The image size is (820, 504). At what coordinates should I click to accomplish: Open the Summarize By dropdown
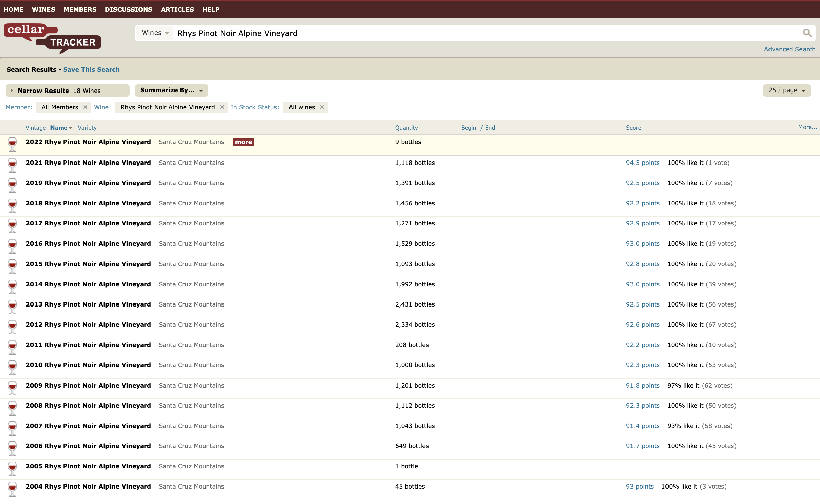[171, 91]
